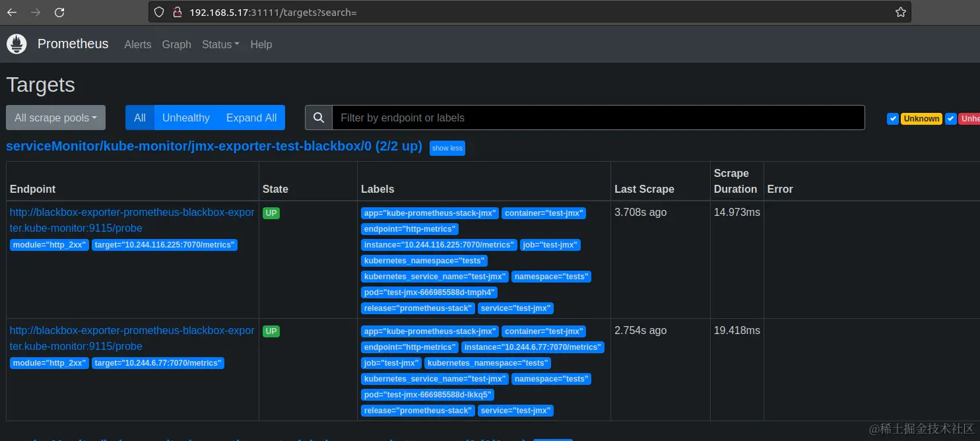Image resolution: width=980 pixels, height=441 pixels.
Task: Click the insecure connection lock icon
Action: pos(176,12)
